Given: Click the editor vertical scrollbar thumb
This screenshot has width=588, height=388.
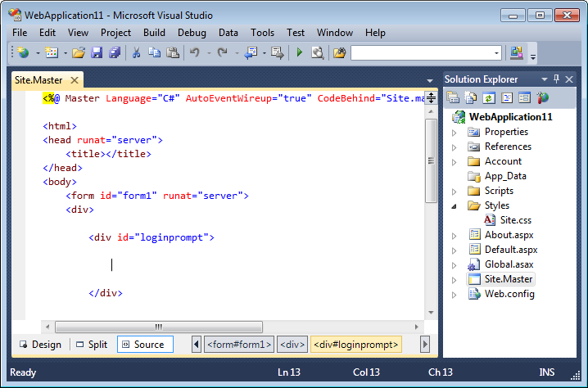Looking at the screenshot, I should point(431,160).
